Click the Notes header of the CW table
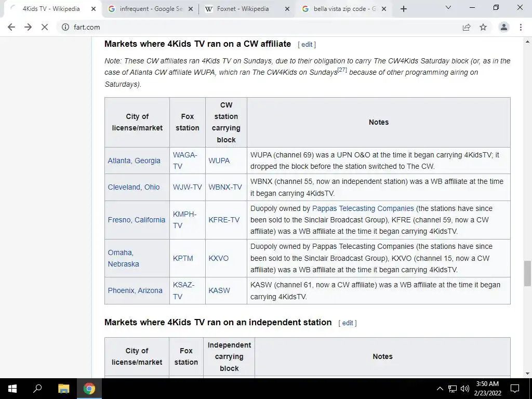 pyautogui.click(x=379, y=122)
